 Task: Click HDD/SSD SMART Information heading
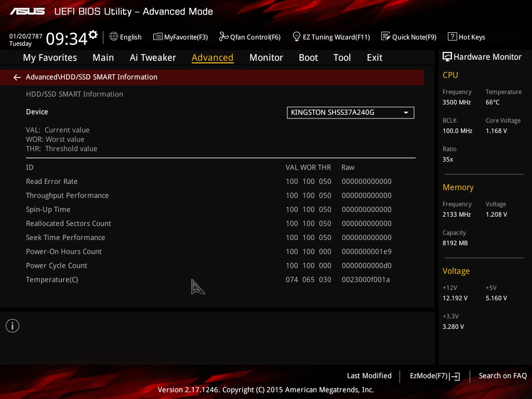click(x=74, y=94)
